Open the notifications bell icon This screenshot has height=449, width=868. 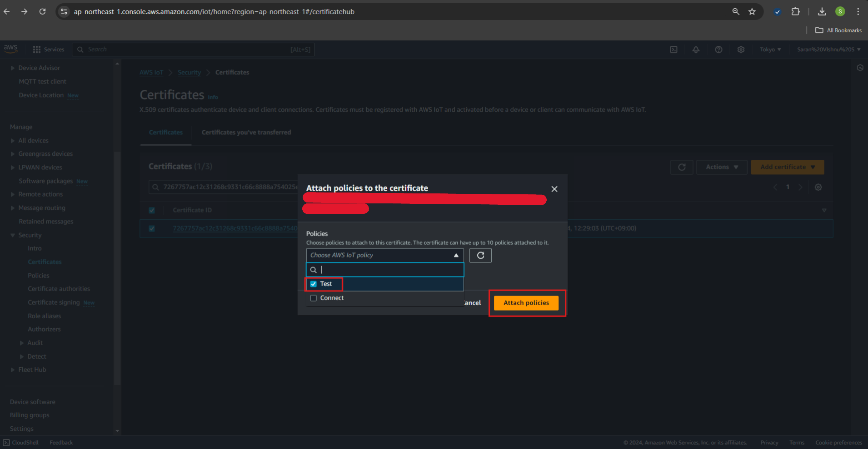(696, 49)
